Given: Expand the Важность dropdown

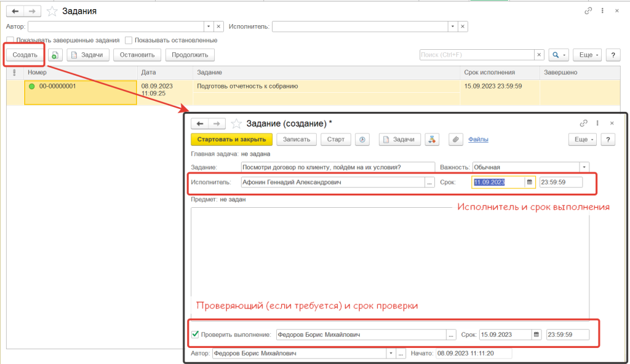Looking at the screenshot, I should point(584,167).
